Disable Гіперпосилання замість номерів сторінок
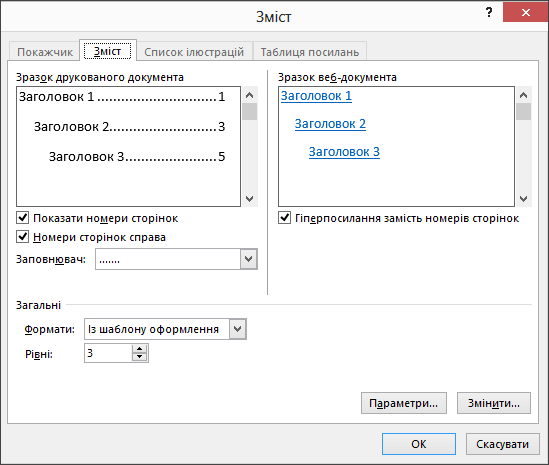 click(284, 217)
